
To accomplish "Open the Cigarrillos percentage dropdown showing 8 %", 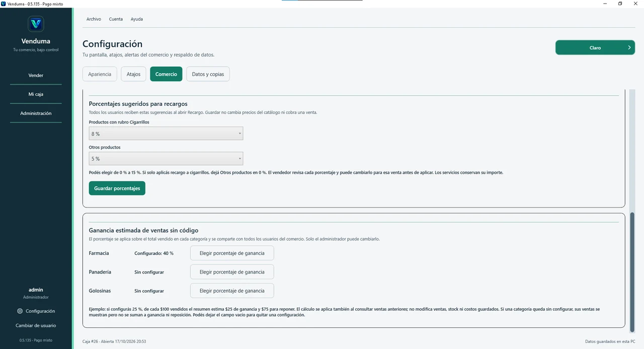I will [x=166, y=133].
